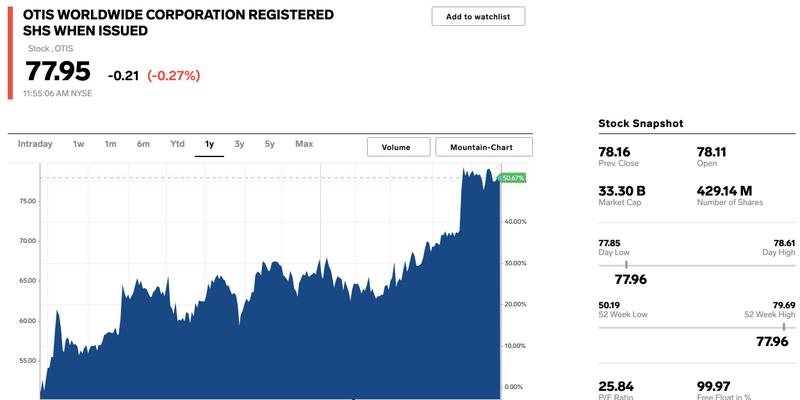Click the 60.00 y-axis price label
The width and height of the screenshot is (800, 400).
point(29,321)
